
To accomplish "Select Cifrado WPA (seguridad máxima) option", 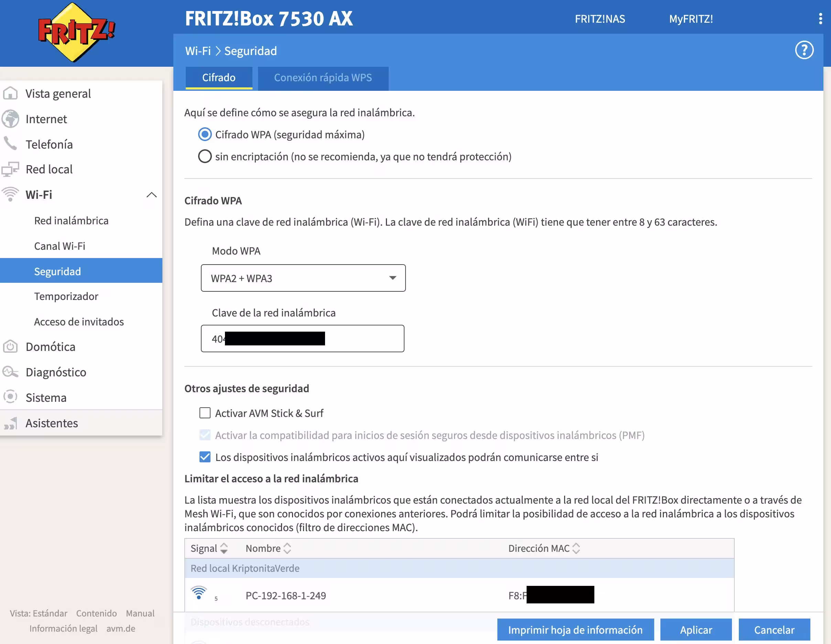I will click(x=205, y=135).
